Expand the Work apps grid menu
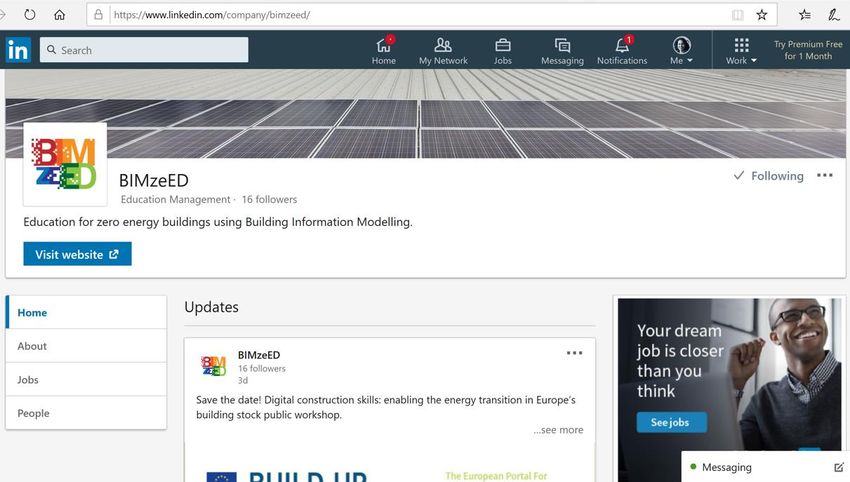This screenshot has width=850, height=482. pos(741,50)
